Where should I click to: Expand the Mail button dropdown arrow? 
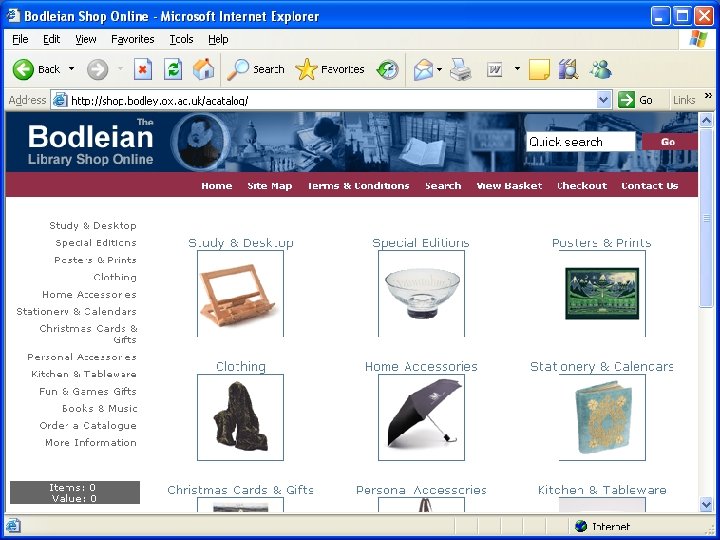click(439, 69)
